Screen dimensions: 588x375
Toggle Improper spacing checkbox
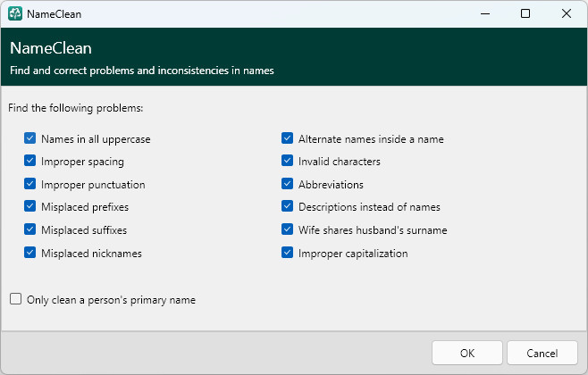tap(30, 161)
